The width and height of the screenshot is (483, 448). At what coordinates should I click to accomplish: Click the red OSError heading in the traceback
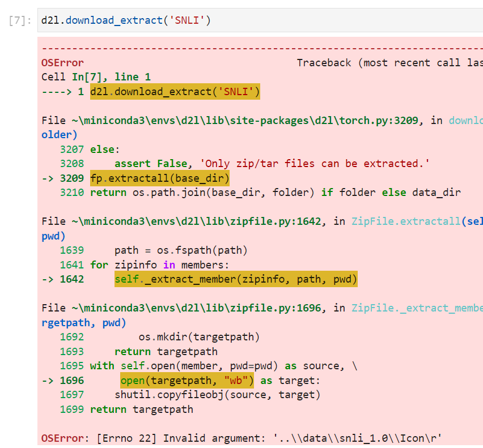coord(62,63)
